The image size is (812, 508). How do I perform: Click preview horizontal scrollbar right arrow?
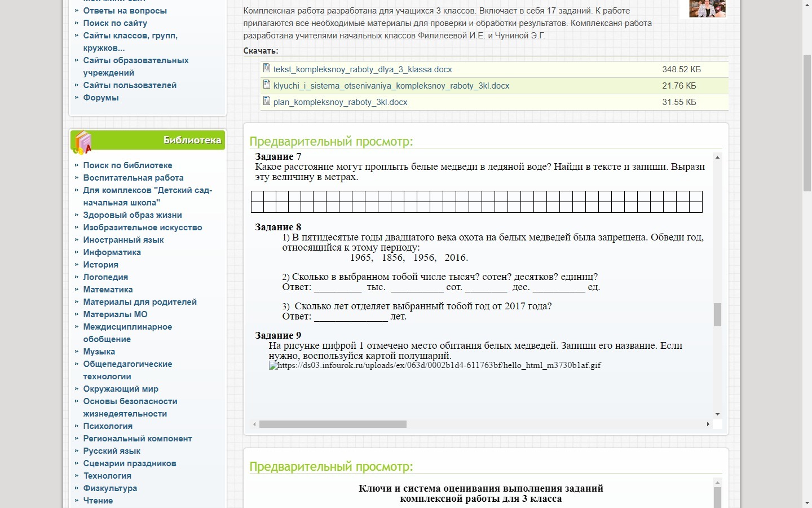point(708,424)
